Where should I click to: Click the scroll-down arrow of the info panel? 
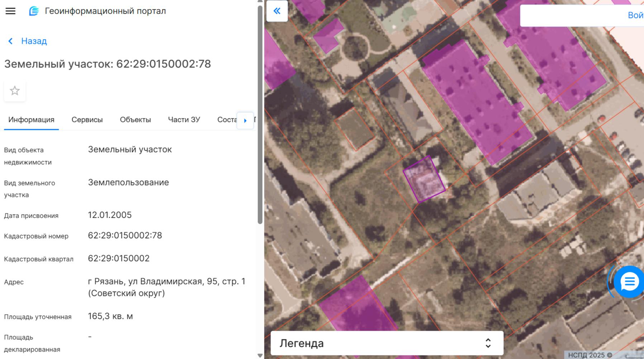260,355
